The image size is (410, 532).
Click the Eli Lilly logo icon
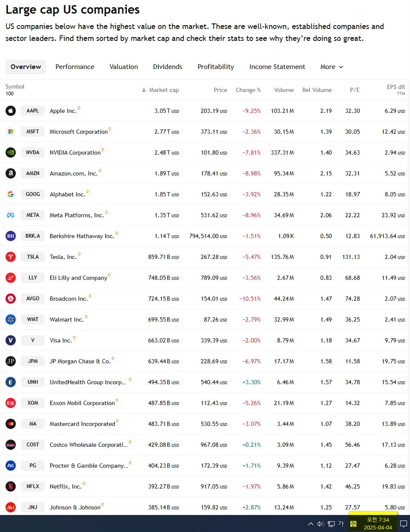11,278
